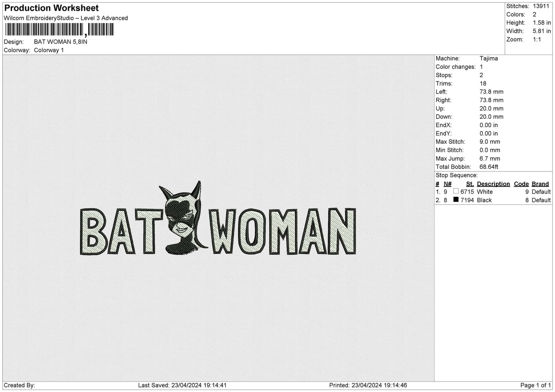Screen dimensions: 555x392
Task: Click the 'Code' column header
Action: 521,184
